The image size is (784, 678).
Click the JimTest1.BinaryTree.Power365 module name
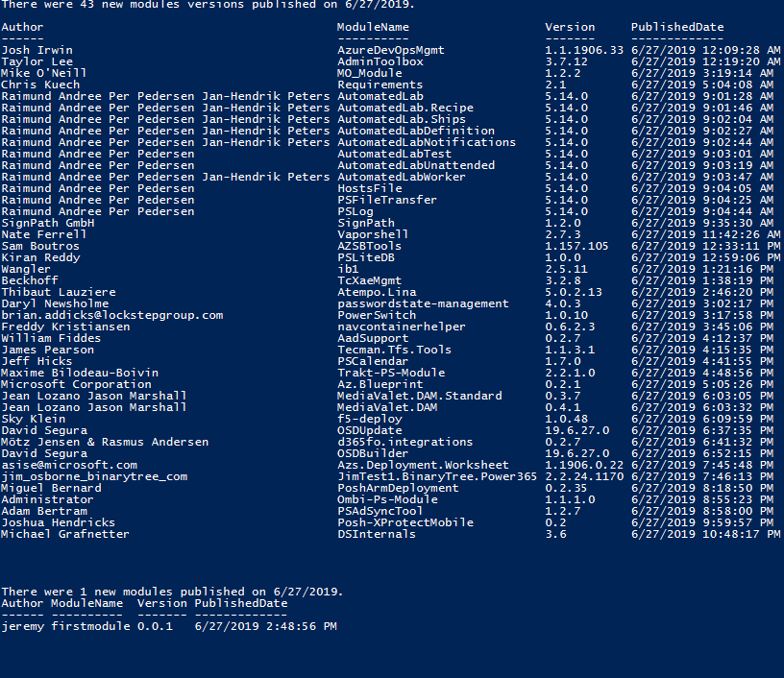(x=437, y=476)
